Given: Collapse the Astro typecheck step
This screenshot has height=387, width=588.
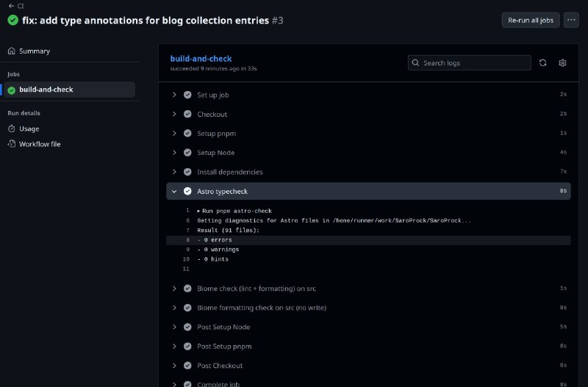Looking at the screenshot, I should (174, 191).
